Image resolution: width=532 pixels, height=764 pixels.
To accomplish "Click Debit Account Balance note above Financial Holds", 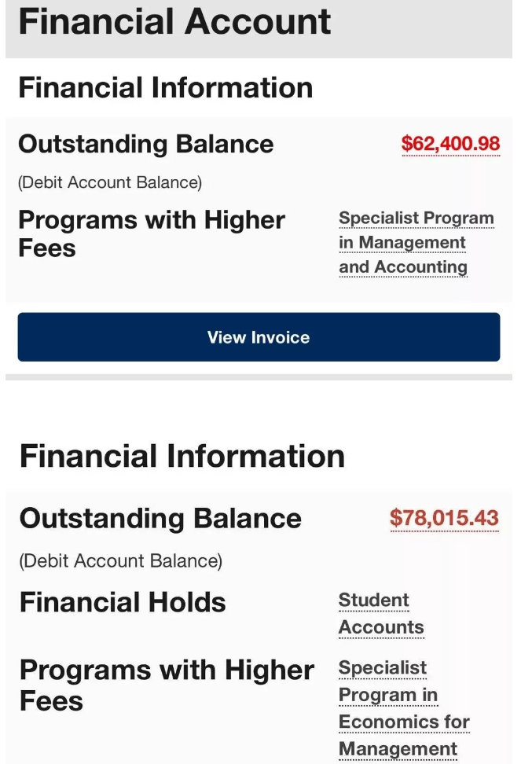I will pos(120,561).
